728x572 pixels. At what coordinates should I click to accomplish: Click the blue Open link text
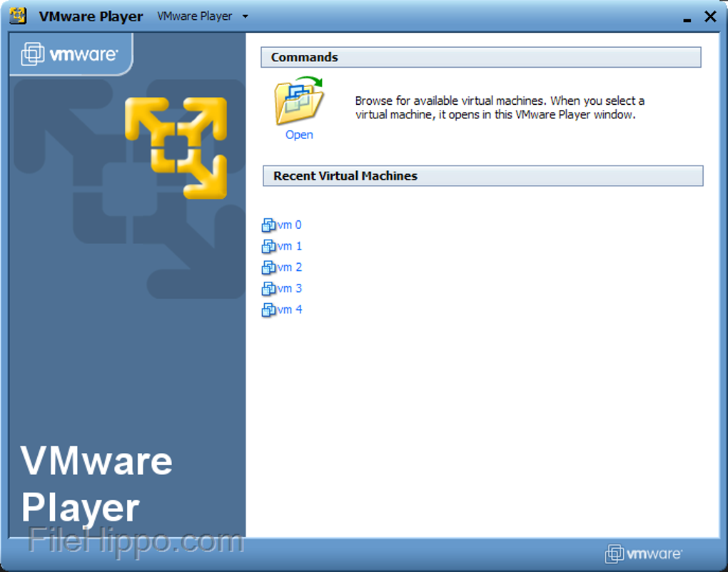coord(299,135)
